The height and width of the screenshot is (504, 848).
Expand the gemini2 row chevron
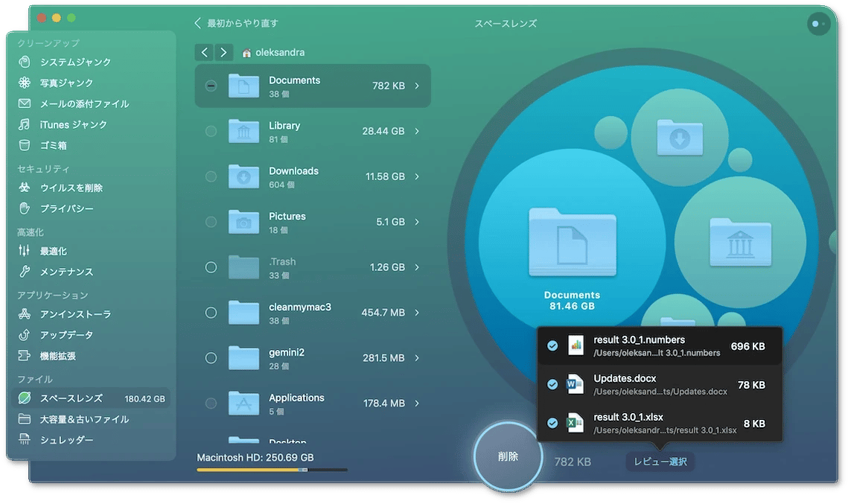[417, 358]
